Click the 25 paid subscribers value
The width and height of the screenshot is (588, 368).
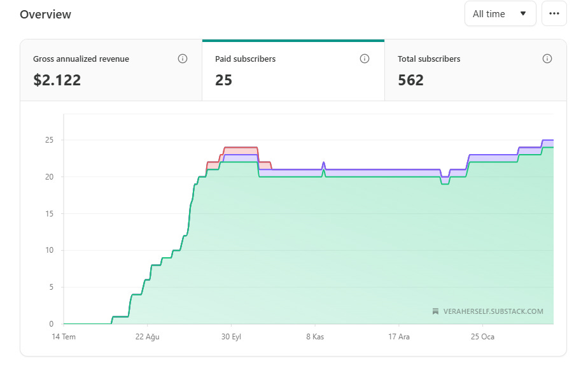click(x=223, y=80)
